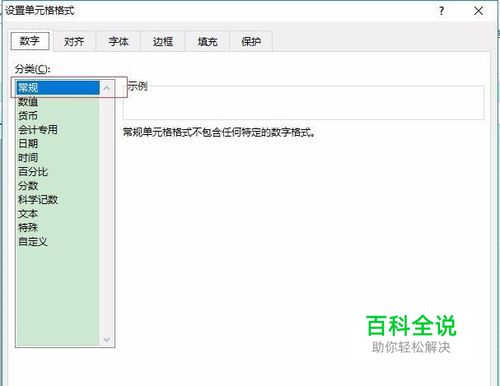Switch to the 边框 tab
Viewport: 500px width, 386px height.
(163, 41)
